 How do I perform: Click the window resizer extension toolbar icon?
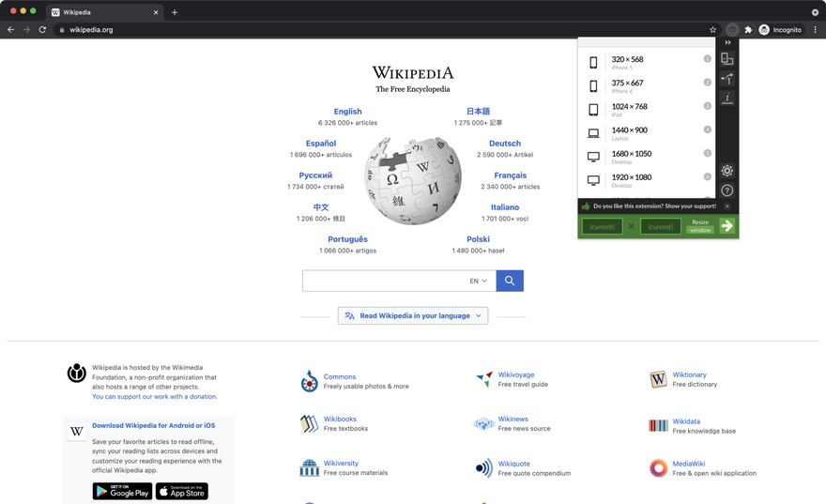(x=732, y=30)
